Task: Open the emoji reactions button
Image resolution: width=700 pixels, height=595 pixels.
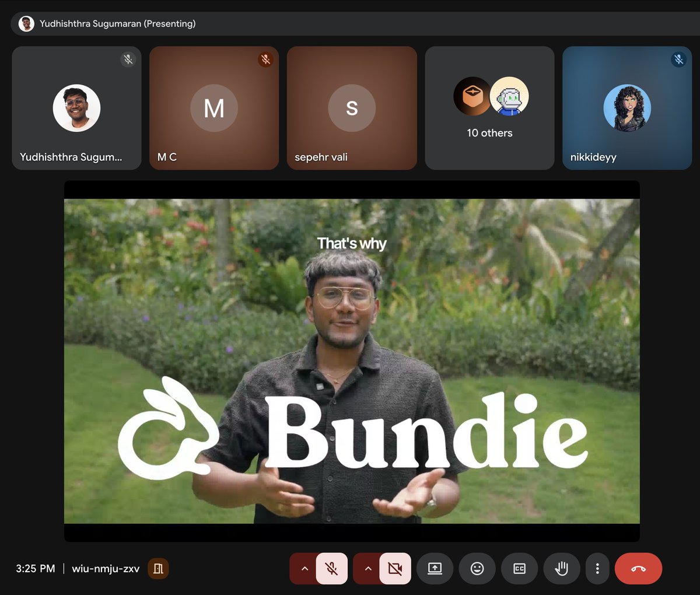Action: click(477, 568)
